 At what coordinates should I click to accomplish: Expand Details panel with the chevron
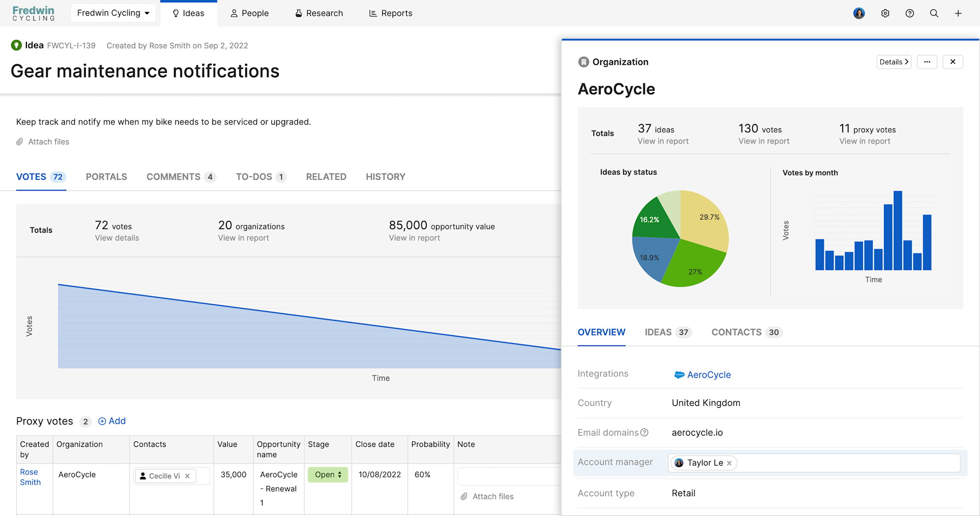coord(893,62)
